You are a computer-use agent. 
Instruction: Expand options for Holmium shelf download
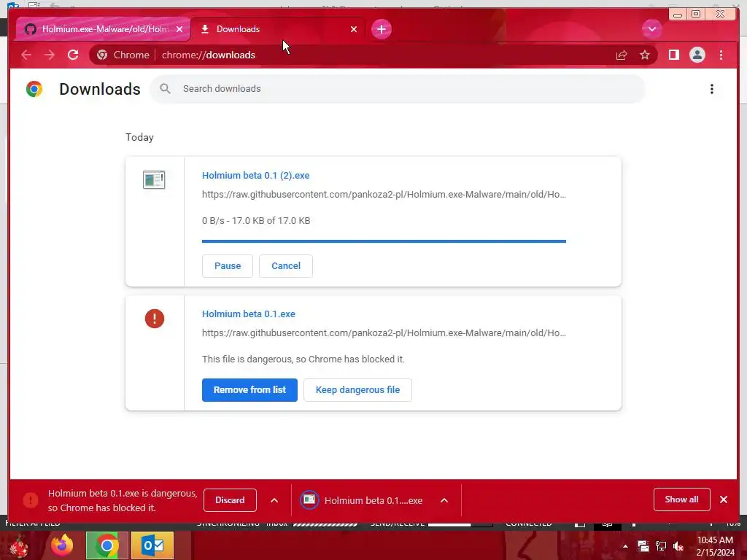pyautogui.click(x=444, y=500)
